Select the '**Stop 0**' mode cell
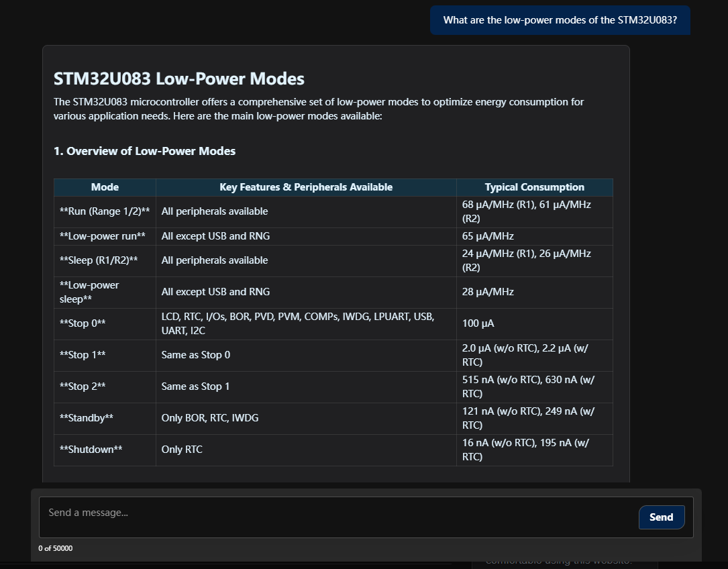 pos(105,323)
